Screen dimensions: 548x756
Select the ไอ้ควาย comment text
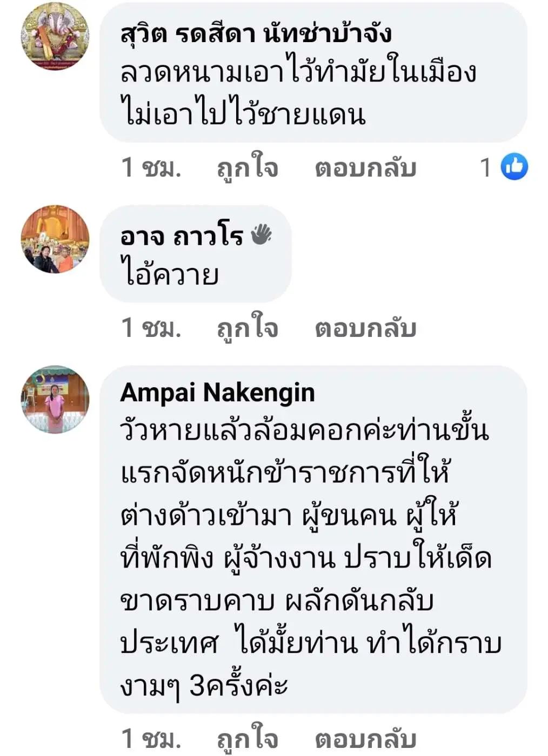(x=170, y=274)
